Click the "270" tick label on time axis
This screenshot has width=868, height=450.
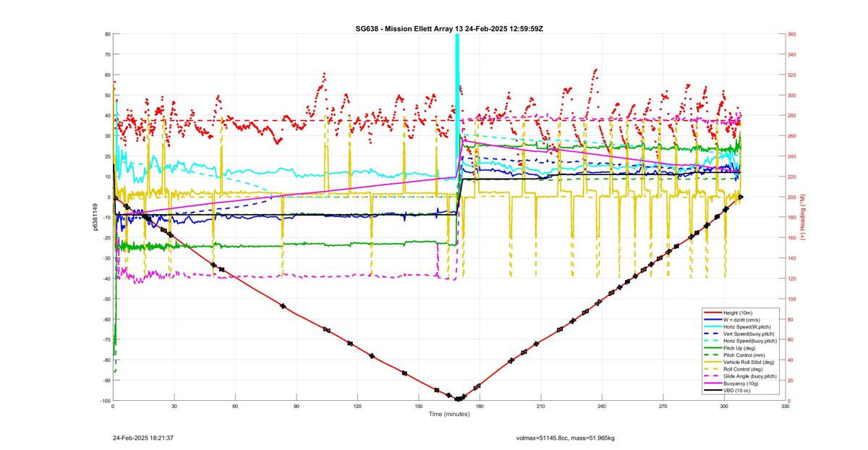coord(663,407)
